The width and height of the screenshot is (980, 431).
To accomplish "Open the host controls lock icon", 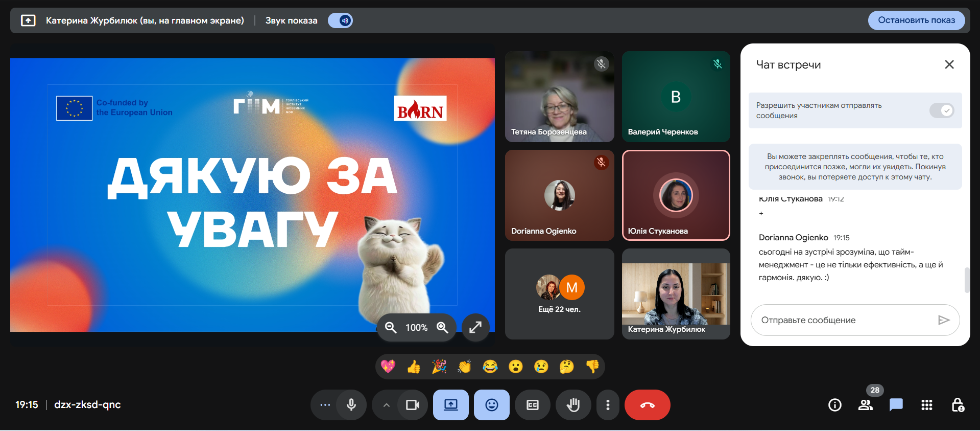I will (958, 405).
